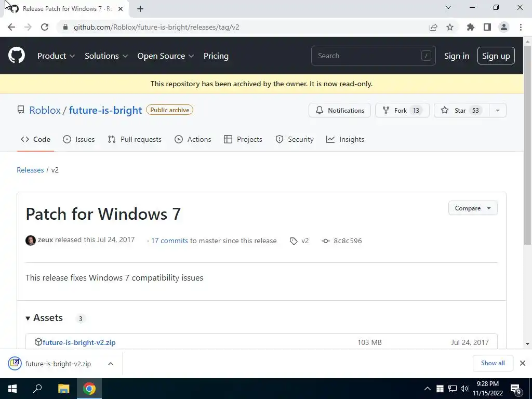Close the Release Patch for Windows 7 tab
Viewport: 532px width, 399px height.
[121, 9]
